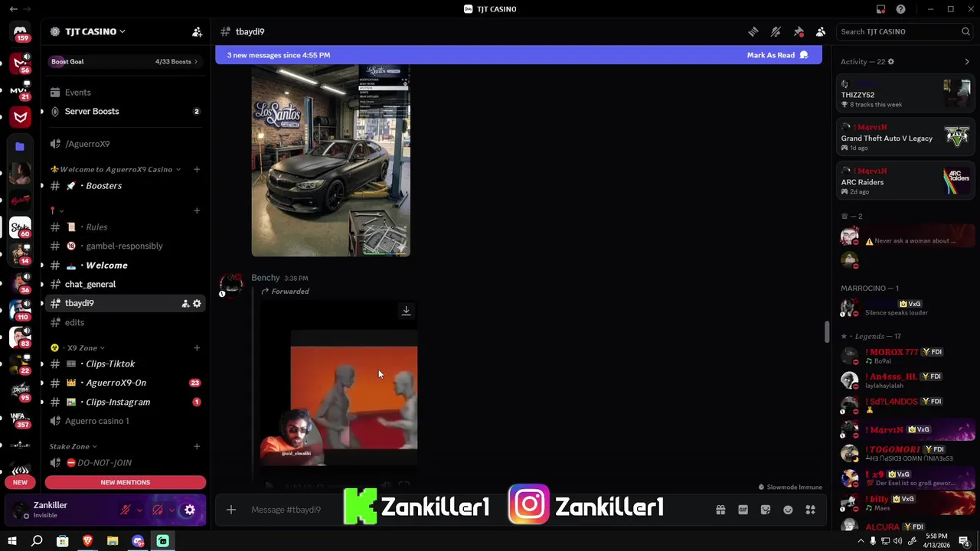Click the NEW servers pill button

coord(20,482)
